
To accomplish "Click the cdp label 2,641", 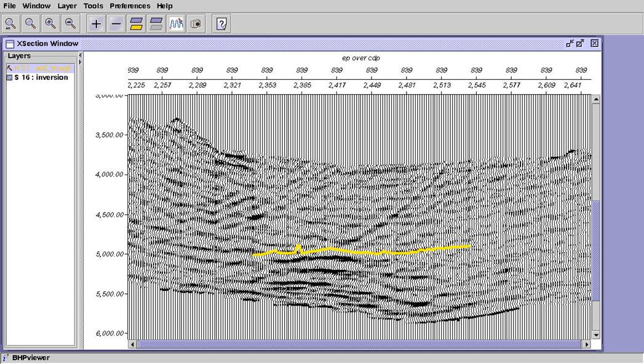I will [573, 85].
